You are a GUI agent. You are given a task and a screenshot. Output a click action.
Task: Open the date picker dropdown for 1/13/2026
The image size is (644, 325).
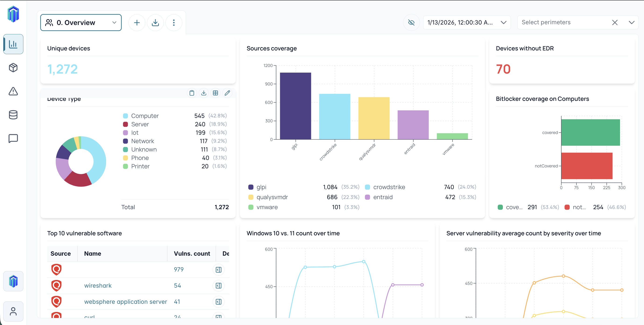(504, 22)
